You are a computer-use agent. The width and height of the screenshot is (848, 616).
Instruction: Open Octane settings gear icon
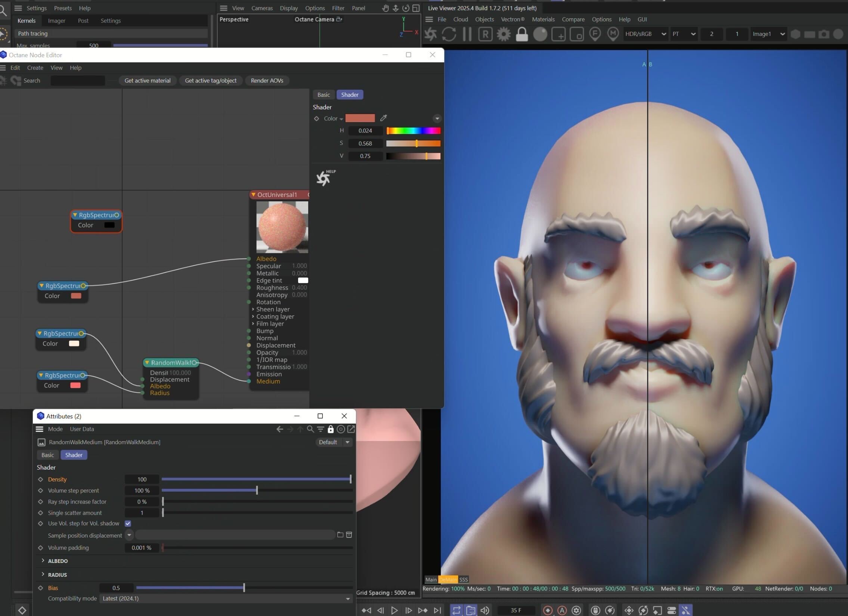point(503,34)
